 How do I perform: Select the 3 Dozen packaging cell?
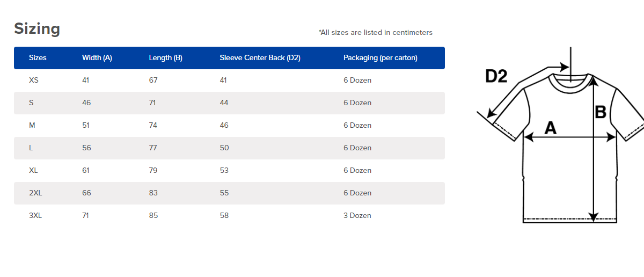[x=357, y=216]
